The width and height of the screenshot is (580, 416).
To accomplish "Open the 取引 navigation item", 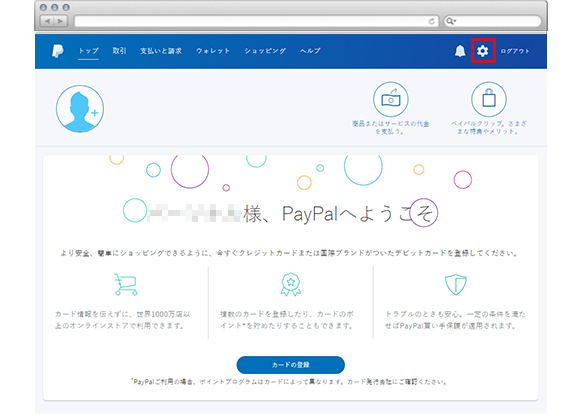I will point(119,51).
